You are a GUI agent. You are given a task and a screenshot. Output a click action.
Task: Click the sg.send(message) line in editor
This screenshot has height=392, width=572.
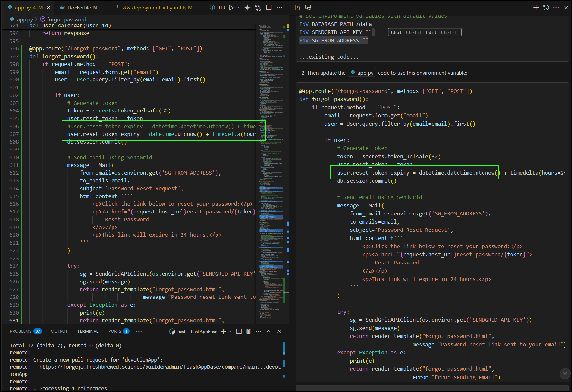click(105, 281)
